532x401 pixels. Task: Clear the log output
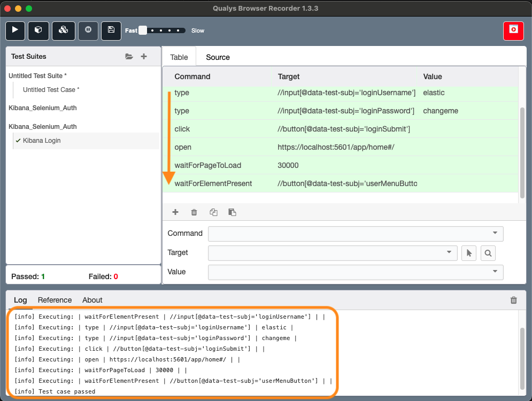point(513,300)
